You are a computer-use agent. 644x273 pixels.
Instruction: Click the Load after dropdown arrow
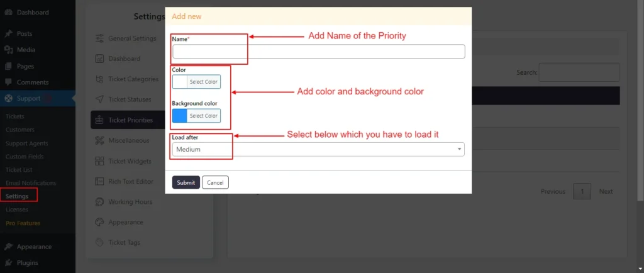click(459, 150)
